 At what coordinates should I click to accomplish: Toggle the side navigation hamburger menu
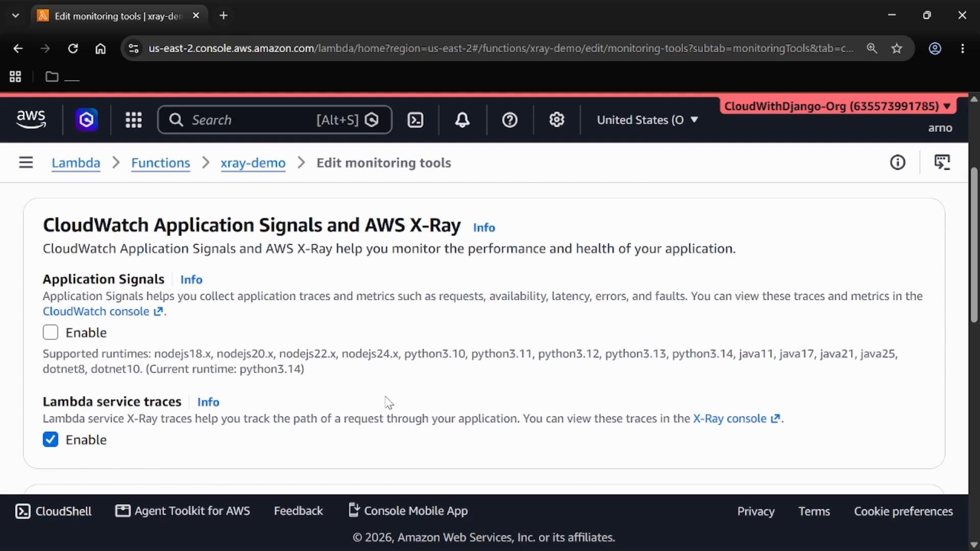(x=26, y=163)
